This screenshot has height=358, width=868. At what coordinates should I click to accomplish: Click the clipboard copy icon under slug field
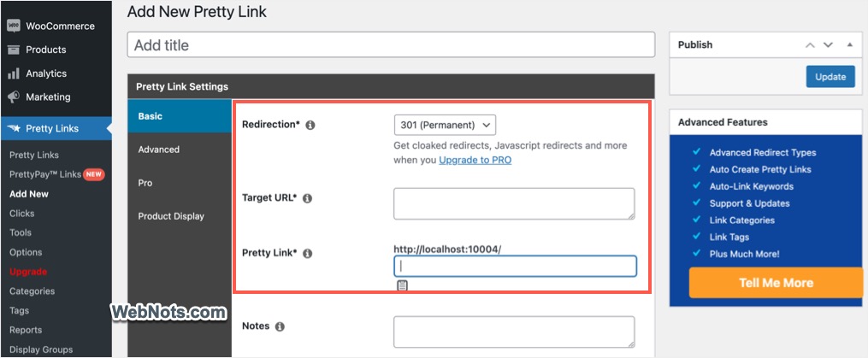pos(402,285)
